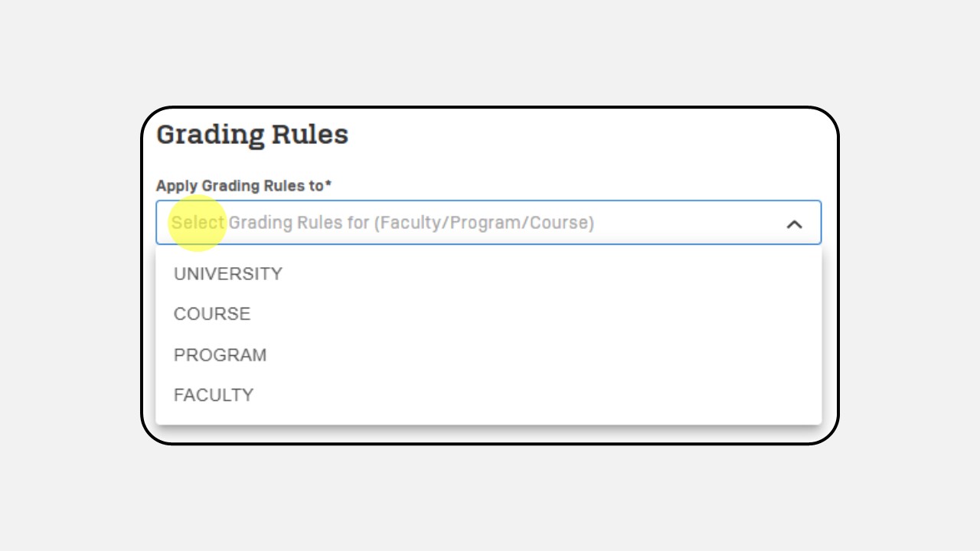The height and width of the screenshot is (551, 980).
Task: Click the Apply Grading Rules to* label
Action: point(243,185)
